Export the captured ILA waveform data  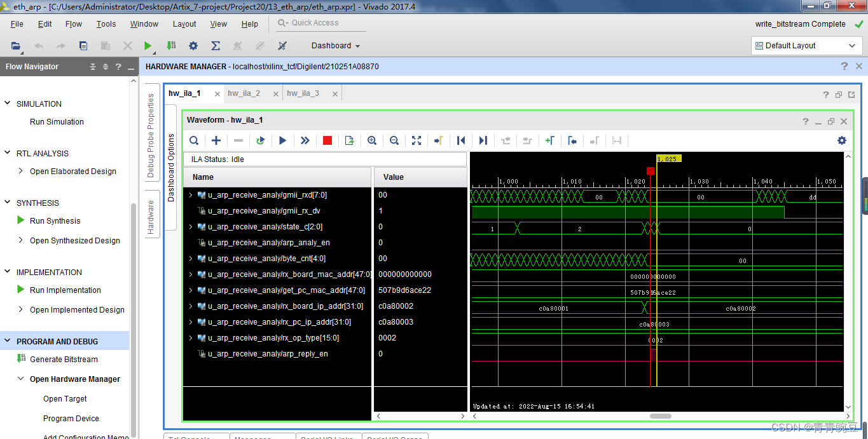click(349, 140)
